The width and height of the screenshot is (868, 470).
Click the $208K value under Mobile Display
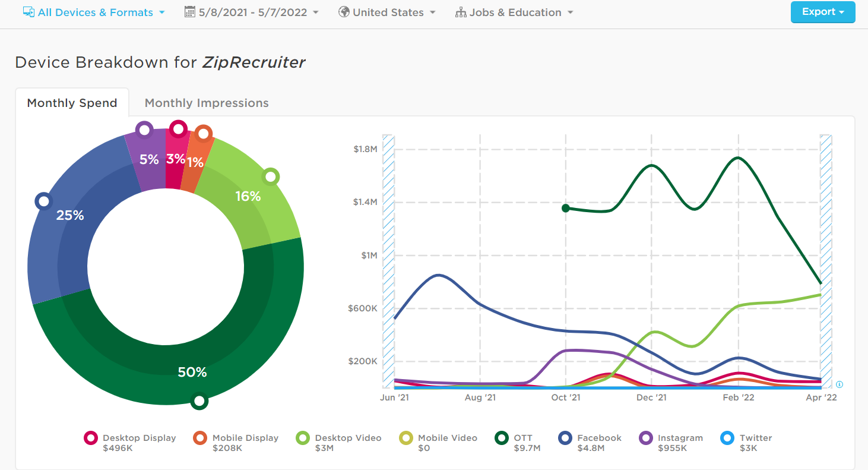coord(227,448)
